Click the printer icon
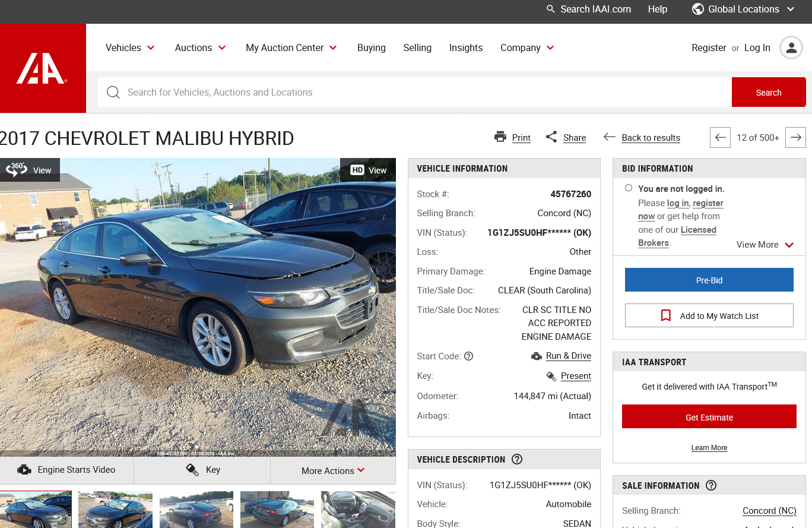 [x=500, y=137]
